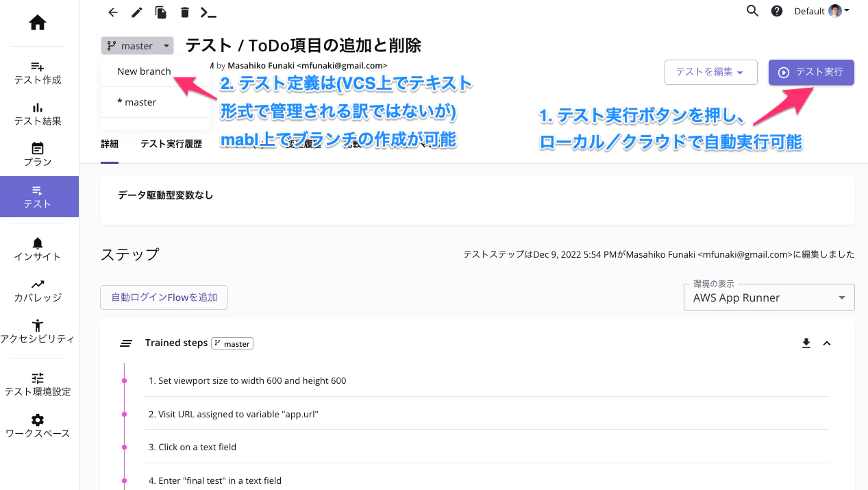Viewport: 868px width, 490px height.
Task: Select the 詳細 tab
Action: point(109,144)
